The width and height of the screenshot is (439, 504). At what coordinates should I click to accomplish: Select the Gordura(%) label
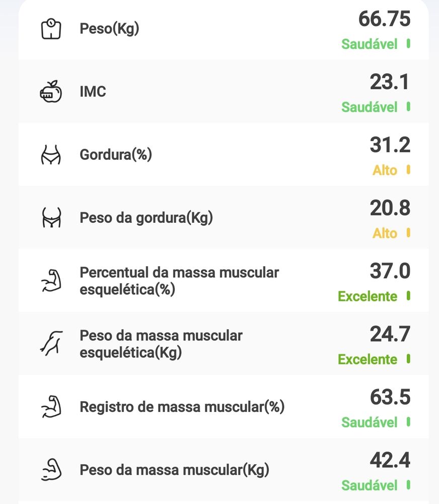click(x=116, y=155)
